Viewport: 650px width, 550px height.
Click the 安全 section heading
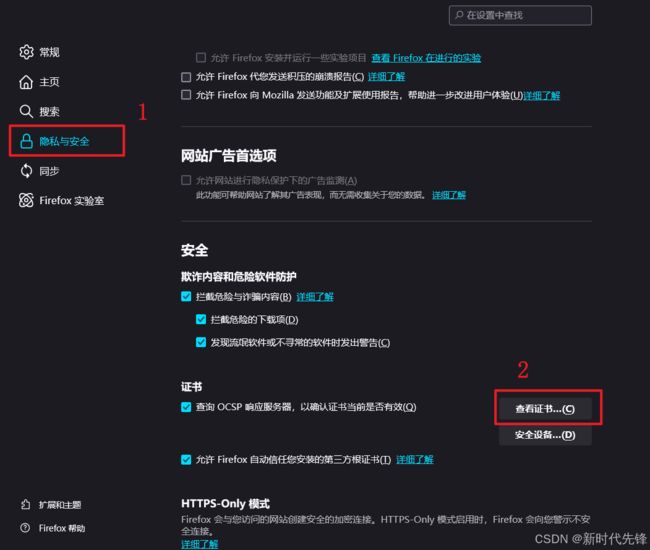[x=194, y=250]
